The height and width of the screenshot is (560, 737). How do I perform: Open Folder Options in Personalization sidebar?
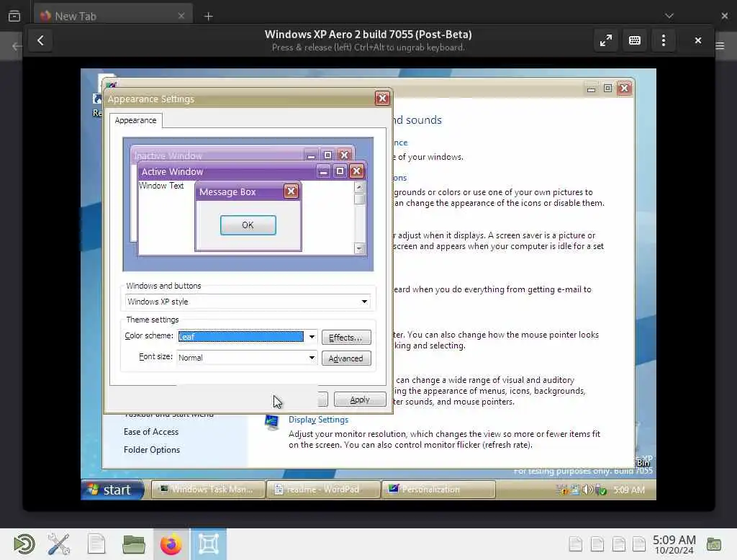pyautogui.click(x=152, y=449)
